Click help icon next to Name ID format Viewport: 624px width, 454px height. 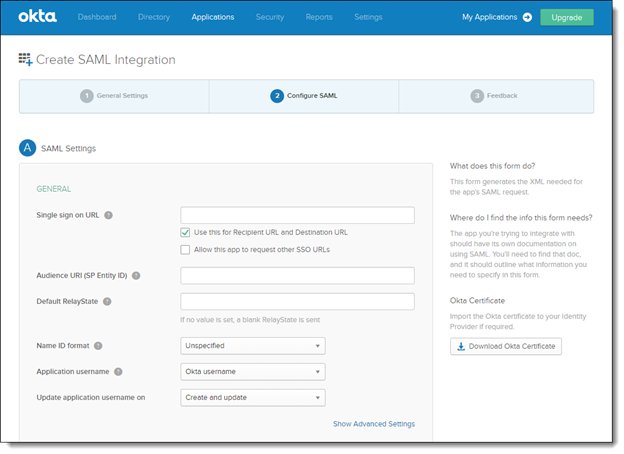click(98, 346)
